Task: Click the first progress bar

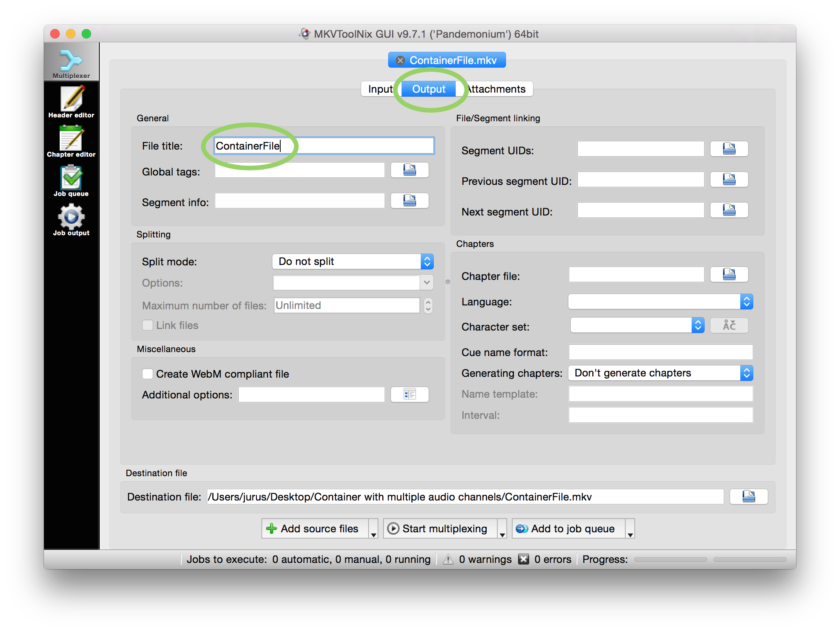Action: click(670, 559)
